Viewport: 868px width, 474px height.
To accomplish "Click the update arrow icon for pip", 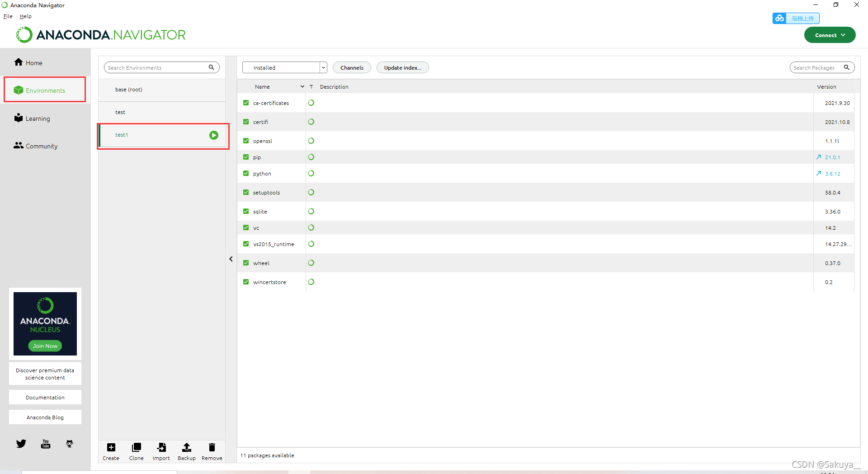I will pos(819,157).
